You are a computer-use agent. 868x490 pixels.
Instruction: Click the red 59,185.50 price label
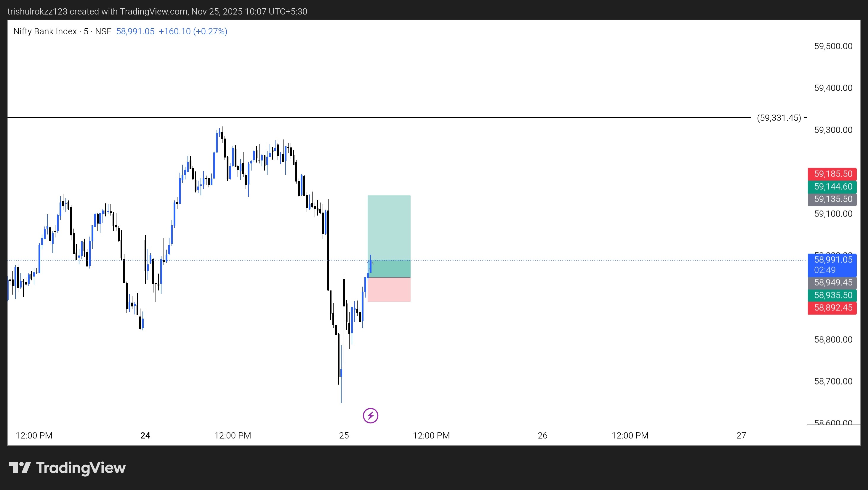832,174
